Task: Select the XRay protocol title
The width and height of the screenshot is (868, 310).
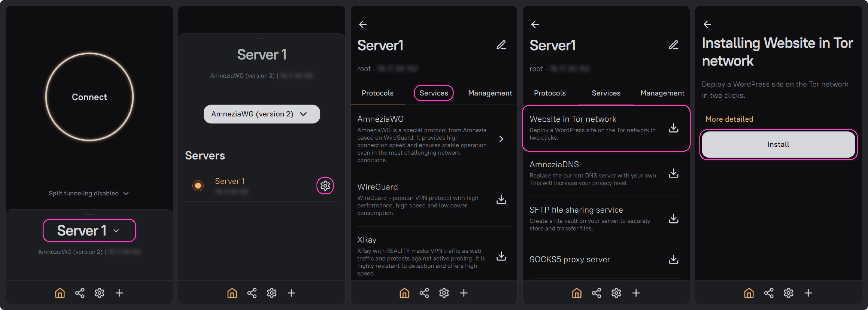Action: (367, 240)
